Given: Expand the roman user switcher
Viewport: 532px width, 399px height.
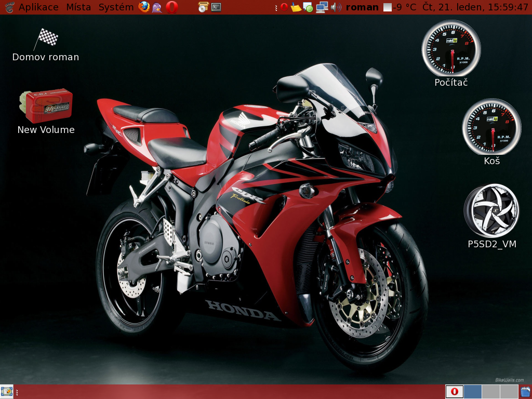Looking at the screenshot, I should tap(362, 7).
